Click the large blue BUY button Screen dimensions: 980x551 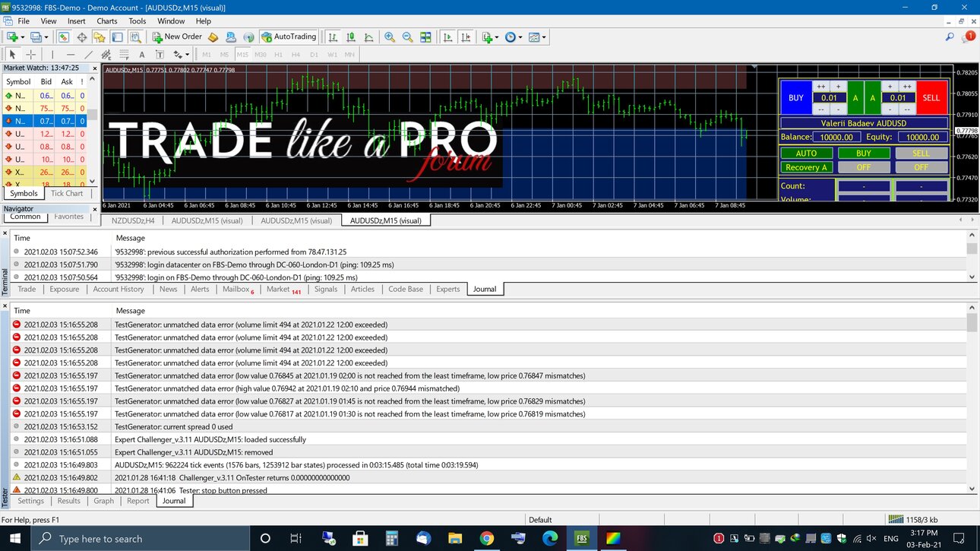coord(796,98)
